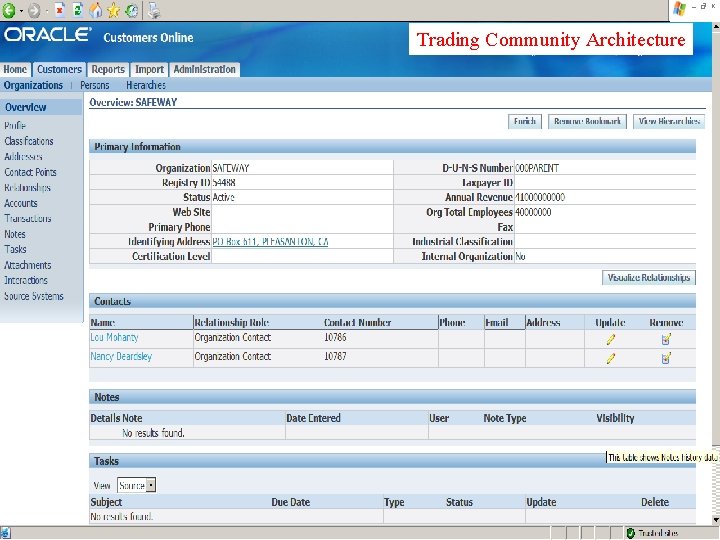Open Addresses in the side menu

(x=23, y=157)
